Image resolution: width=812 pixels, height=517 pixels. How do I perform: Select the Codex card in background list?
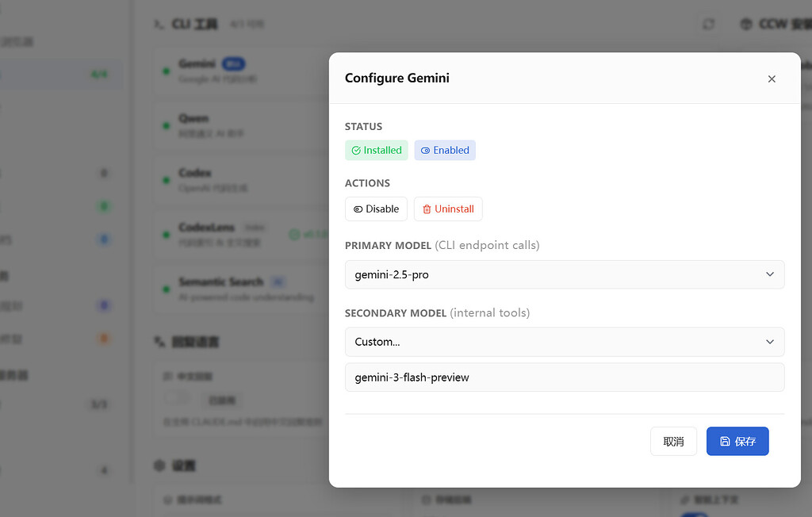(x=241, y=180)
